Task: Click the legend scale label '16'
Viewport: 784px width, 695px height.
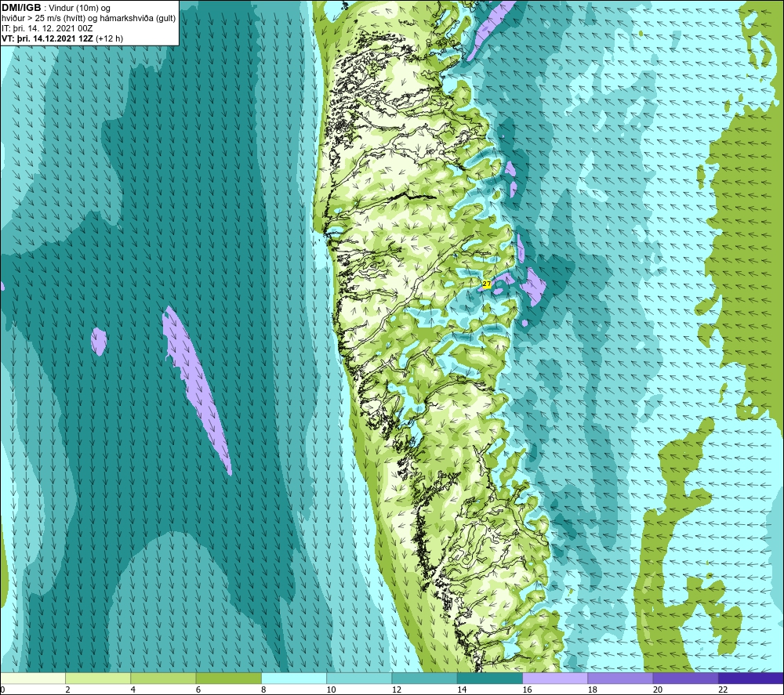Action: click(527, 690)
